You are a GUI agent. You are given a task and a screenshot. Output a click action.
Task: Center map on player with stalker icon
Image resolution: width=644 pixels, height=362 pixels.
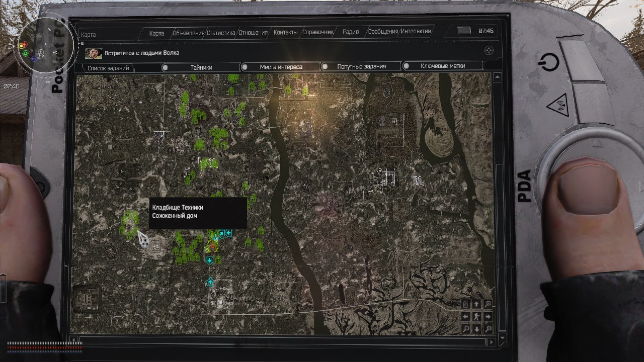[476, 317]
